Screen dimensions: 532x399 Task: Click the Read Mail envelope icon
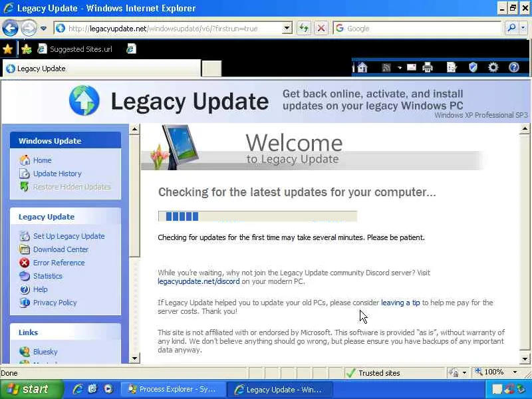point(412,68)
